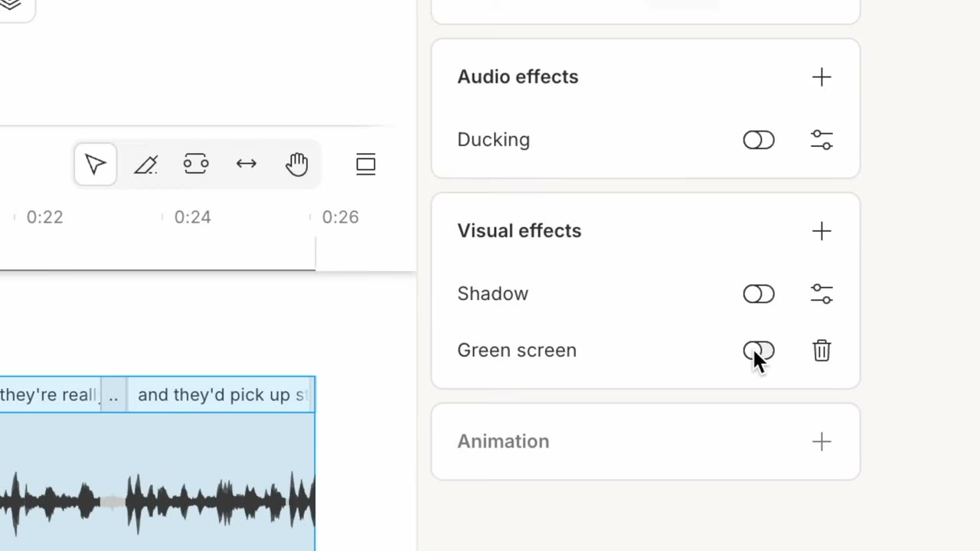Image resolution: width=980 pixels, height=551 pixels.
Task: Enable the Shadow effect
Action: tap(759, 294)
